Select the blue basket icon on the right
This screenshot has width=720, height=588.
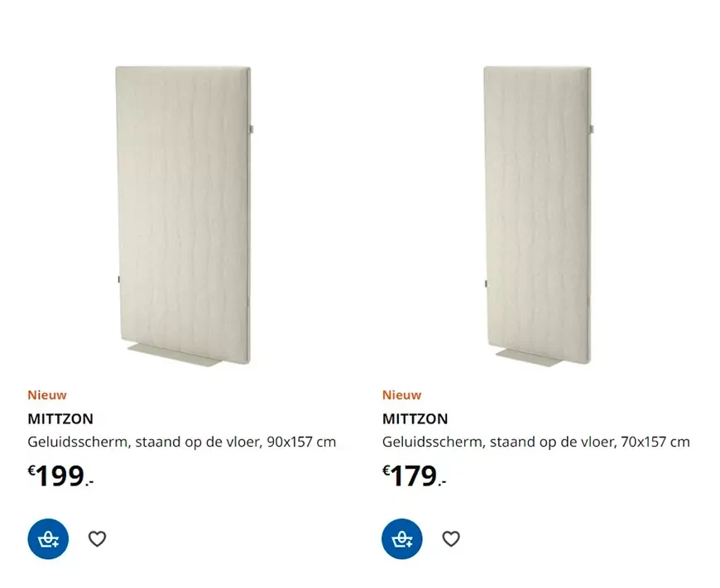pos(401,539)
